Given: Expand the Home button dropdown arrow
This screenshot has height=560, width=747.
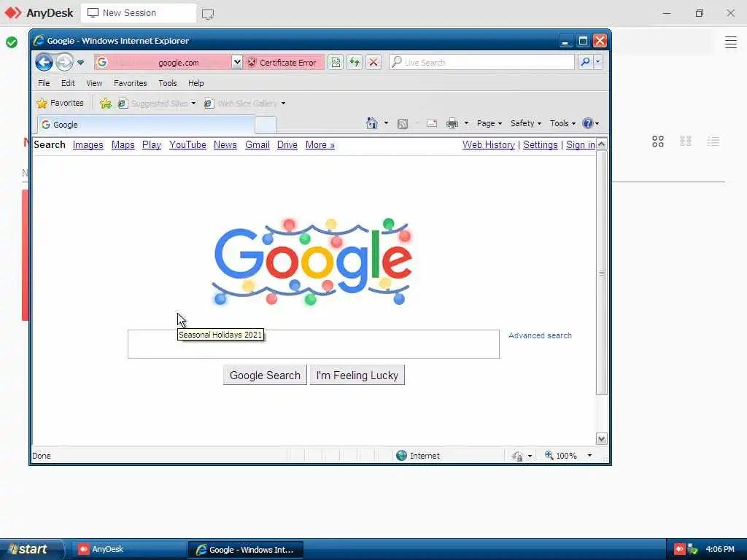Looking at the screenshot, I should (x=387, y=123).
